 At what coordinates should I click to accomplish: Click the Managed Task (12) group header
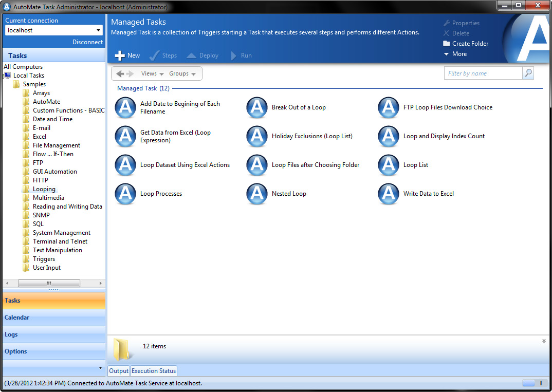tap(143, 88)
